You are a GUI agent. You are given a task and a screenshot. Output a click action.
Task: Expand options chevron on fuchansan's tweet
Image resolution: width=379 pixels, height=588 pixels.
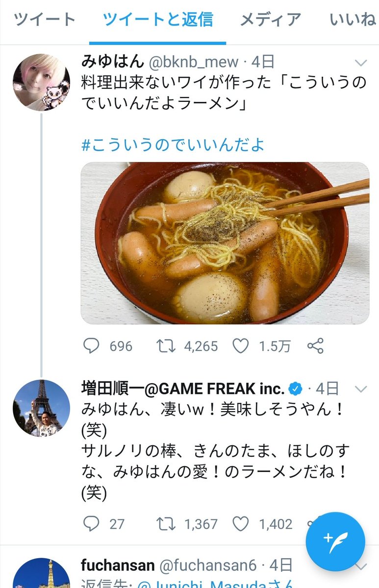[360, 566]
